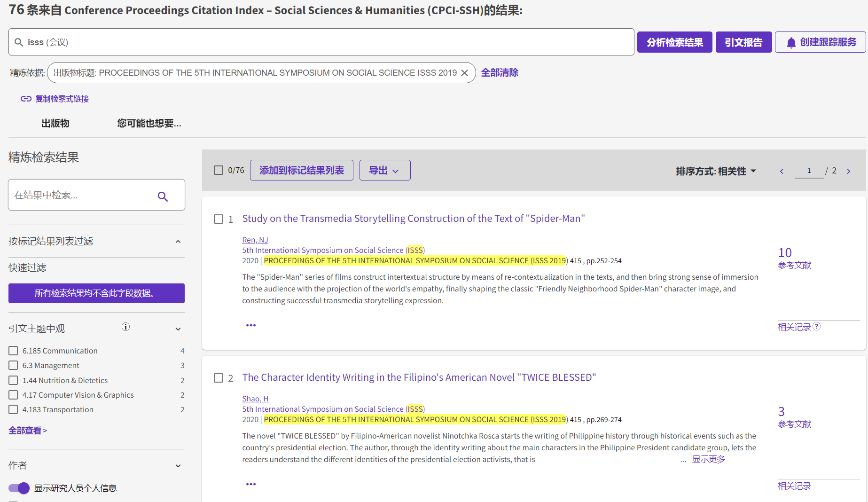Open author link Ren, NJ
868x502 pixels.
[x=255, y=240]
